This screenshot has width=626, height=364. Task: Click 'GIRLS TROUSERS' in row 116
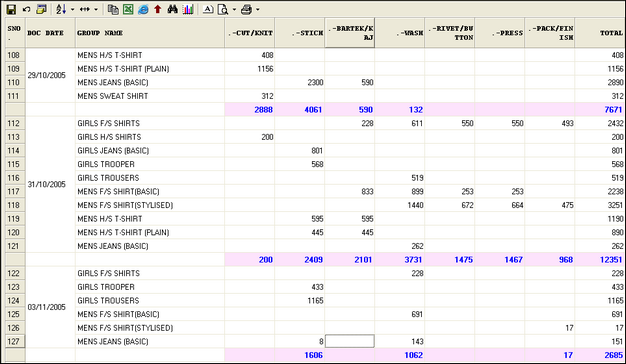coord(108,178)
